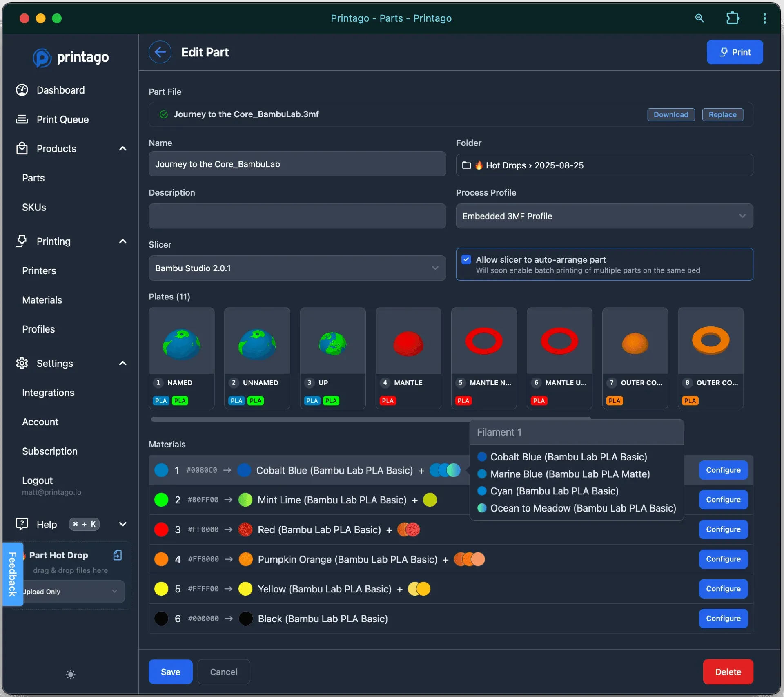This screenshot has height=697, width=784.
Task: Click the Printago logo
Action: pyautogui.click(x=71, y=57)
